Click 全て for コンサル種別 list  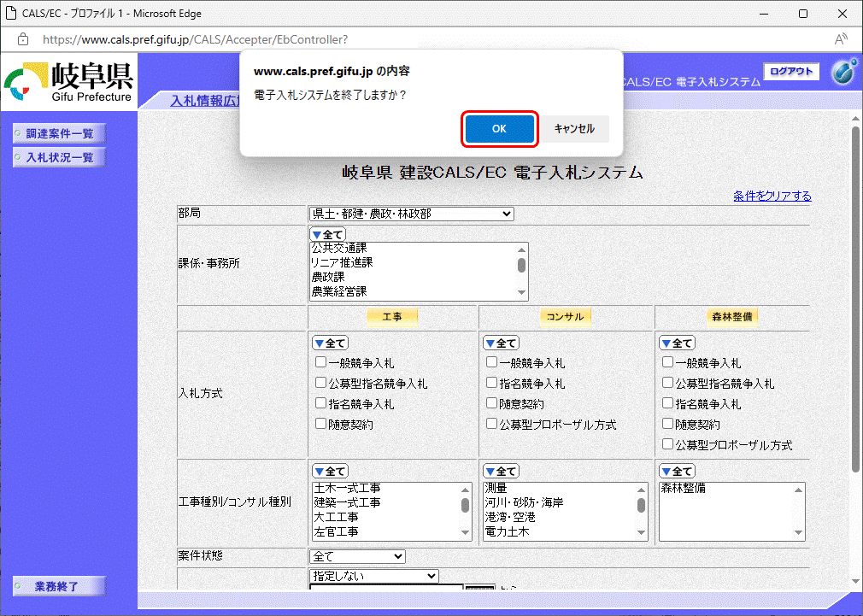(x=502, y=472)
